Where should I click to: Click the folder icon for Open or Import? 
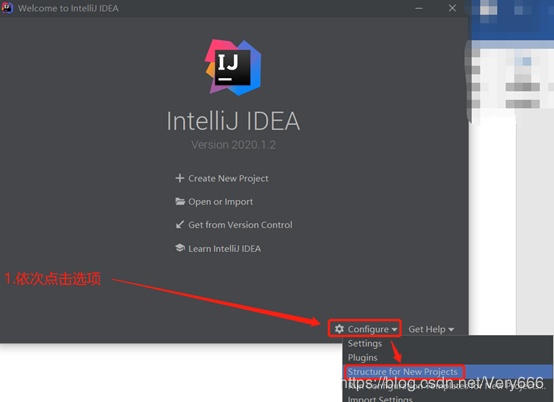tap(180, 202)
